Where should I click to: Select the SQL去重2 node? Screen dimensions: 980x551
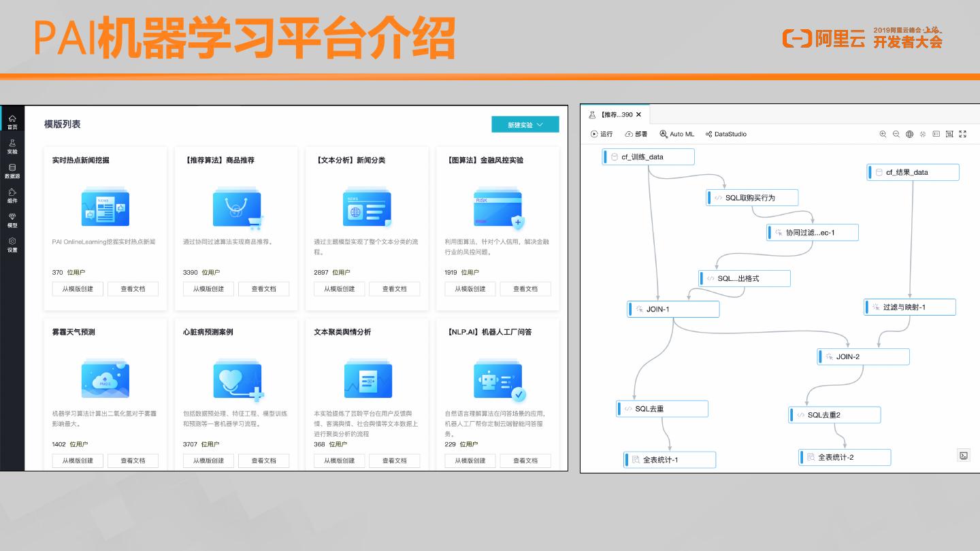[835, 415]
